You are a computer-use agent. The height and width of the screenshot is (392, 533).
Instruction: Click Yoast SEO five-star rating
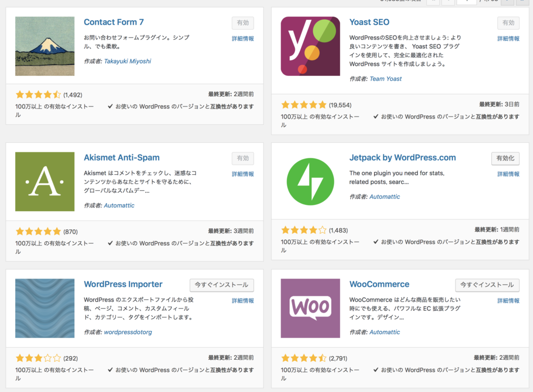pyautogui.click(x=304, y=105)
